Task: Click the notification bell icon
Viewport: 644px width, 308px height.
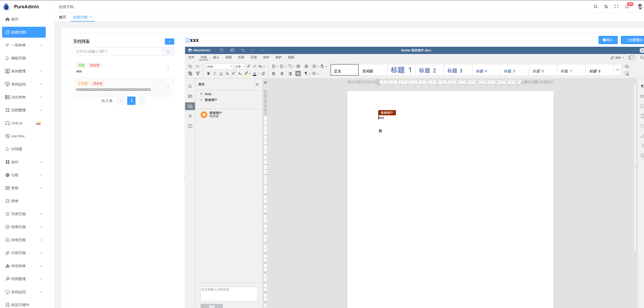Action: pyautogui.click(x=627, y=7)
